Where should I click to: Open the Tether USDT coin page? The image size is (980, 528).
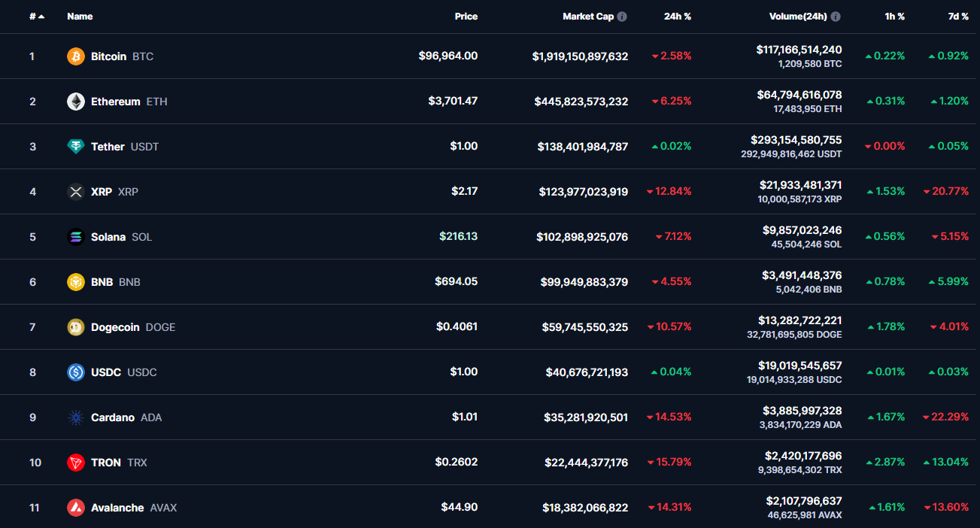click(125, 147)
